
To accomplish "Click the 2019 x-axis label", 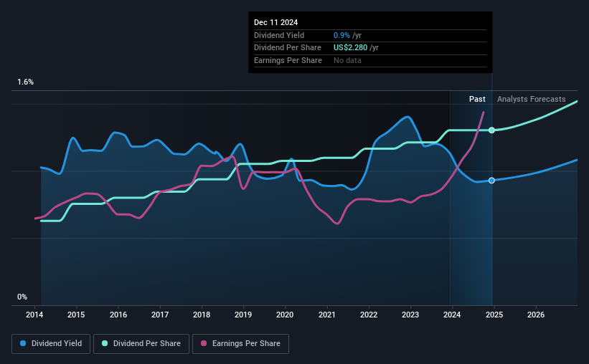I will [243, 315].
